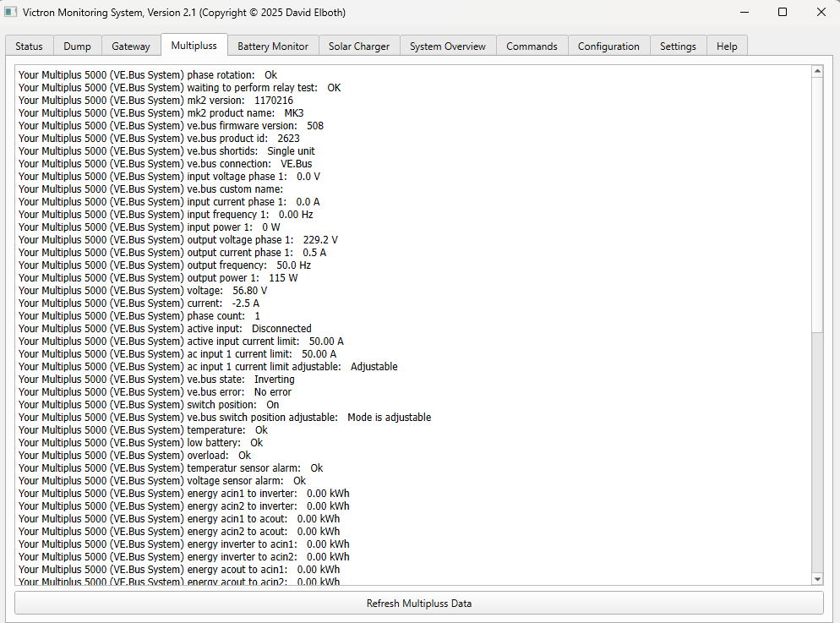Select the Settings tab
This screenshot has height=623, width=840.
tap(678, 46)
